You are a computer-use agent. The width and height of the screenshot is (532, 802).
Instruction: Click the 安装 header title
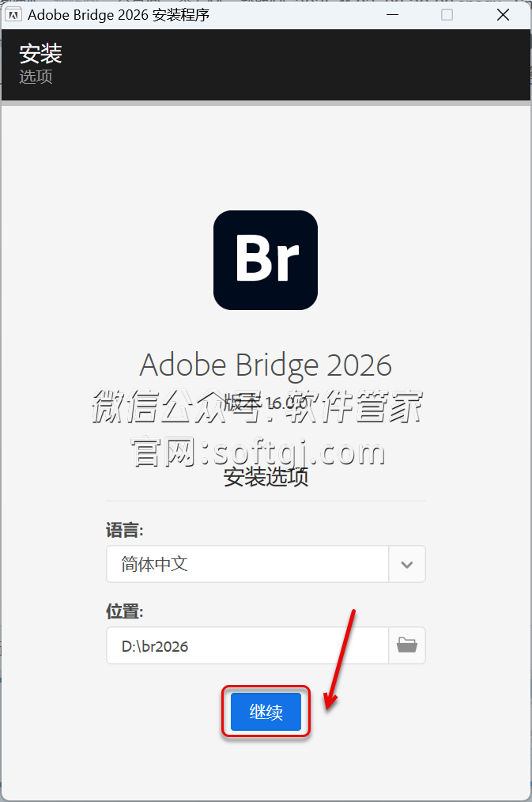tap(40, 55)
